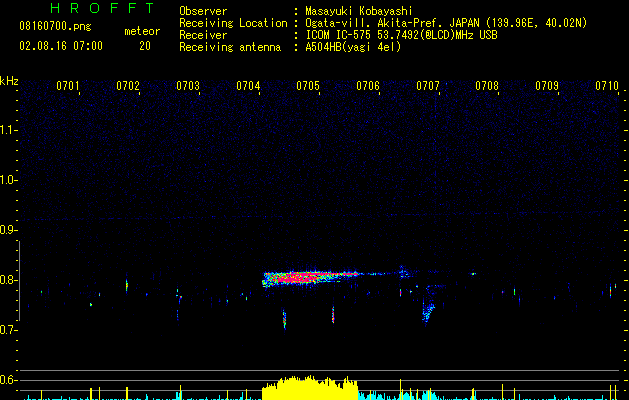
Task: Click the A504HB(yagi 4el) antenna value
Action: coord(353,47)
